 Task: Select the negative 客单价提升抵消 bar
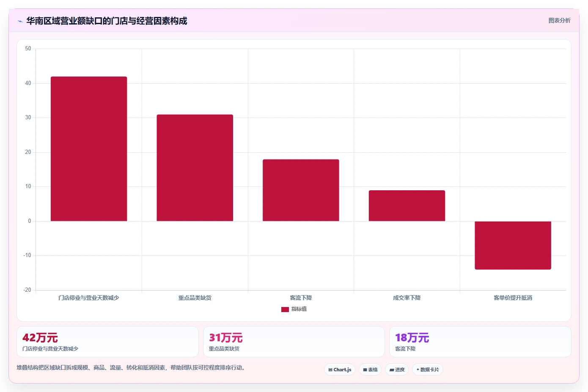(x=513, y=245)
